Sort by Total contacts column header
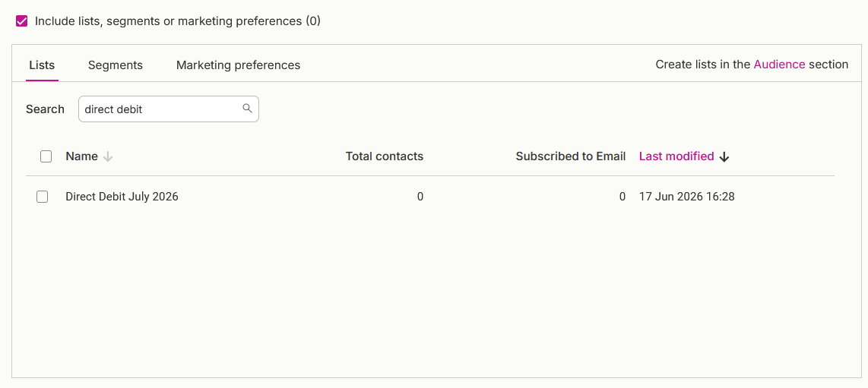 [384, 156]
